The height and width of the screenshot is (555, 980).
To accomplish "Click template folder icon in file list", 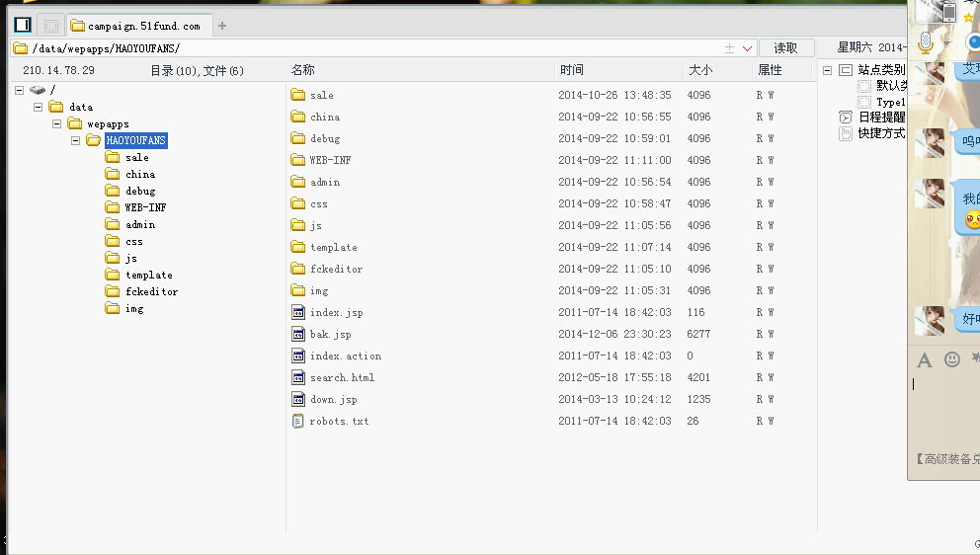I will click(298, 247).
